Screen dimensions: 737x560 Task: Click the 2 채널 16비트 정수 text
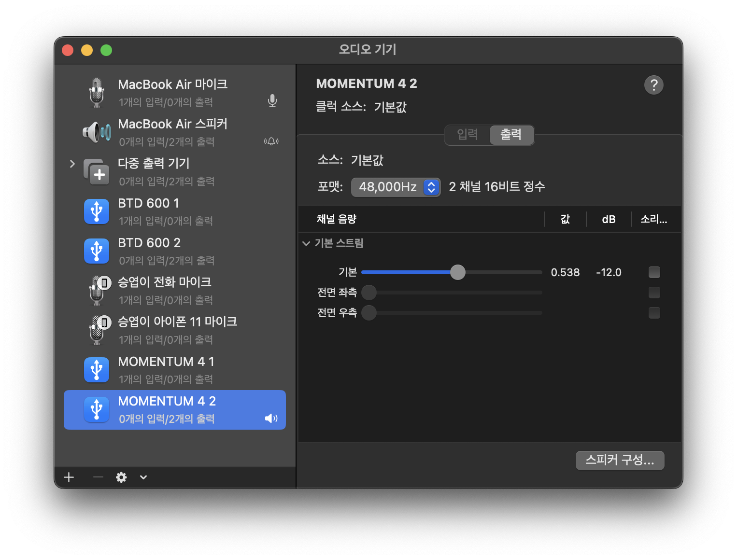point(497,187)
